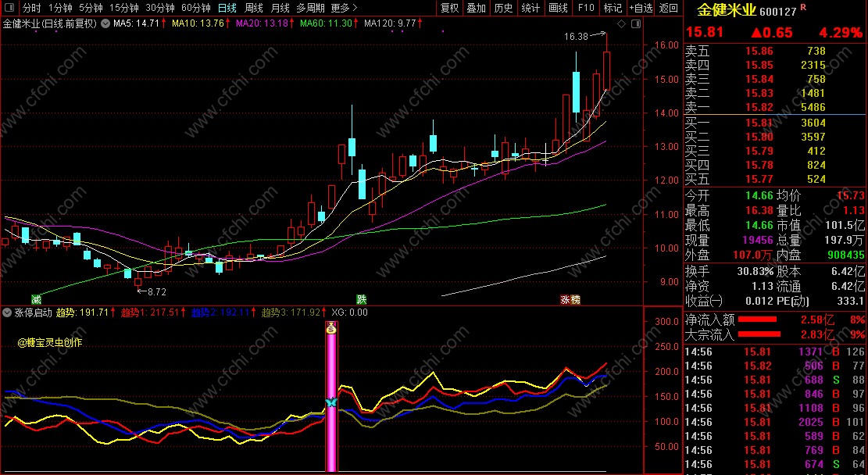Click the 买五 bid row at 15.77
The image size is (868, 475).
pyautogui.click(x=775, y=180)
